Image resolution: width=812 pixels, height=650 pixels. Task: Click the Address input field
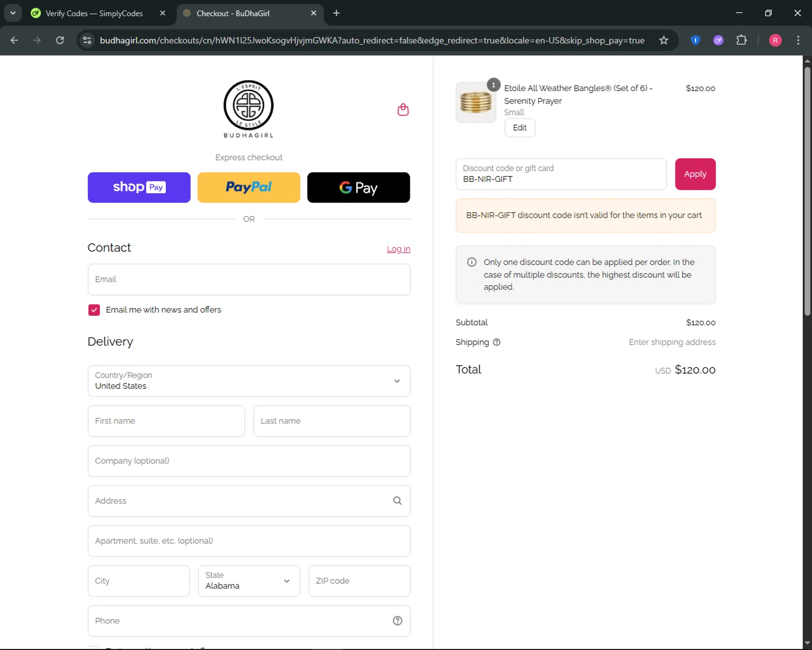249,501
